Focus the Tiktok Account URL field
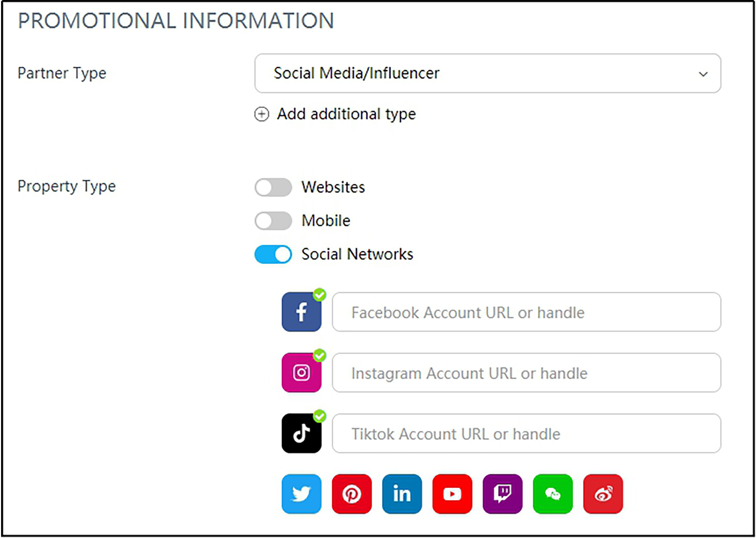The width and height of the screenshot is (756, 538). tap(526, 433)
